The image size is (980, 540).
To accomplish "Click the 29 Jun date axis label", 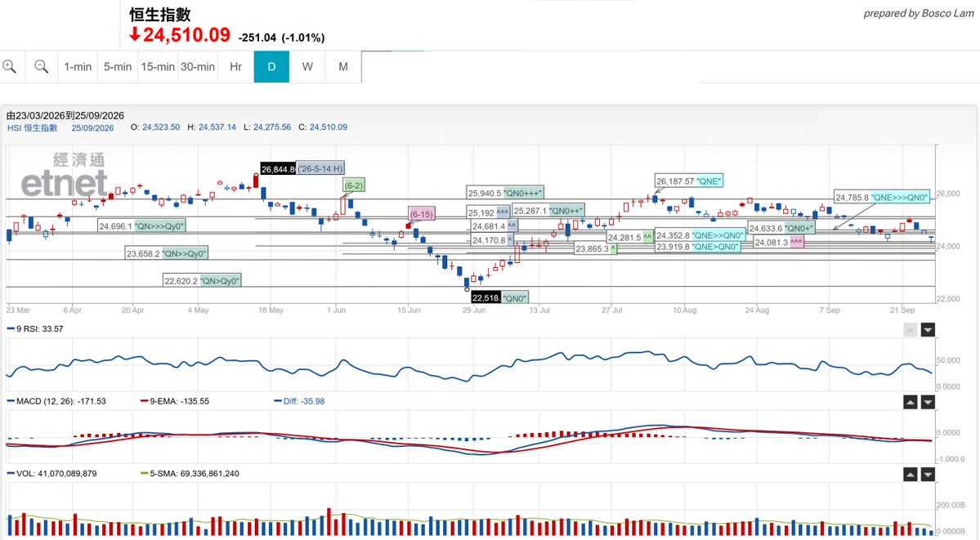I will 474,310.
